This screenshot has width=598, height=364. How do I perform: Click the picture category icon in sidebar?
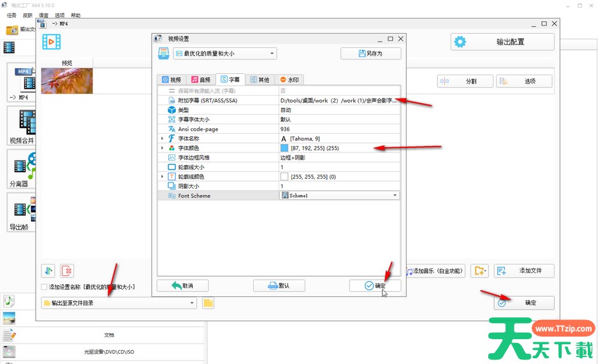tap(9, 317)
